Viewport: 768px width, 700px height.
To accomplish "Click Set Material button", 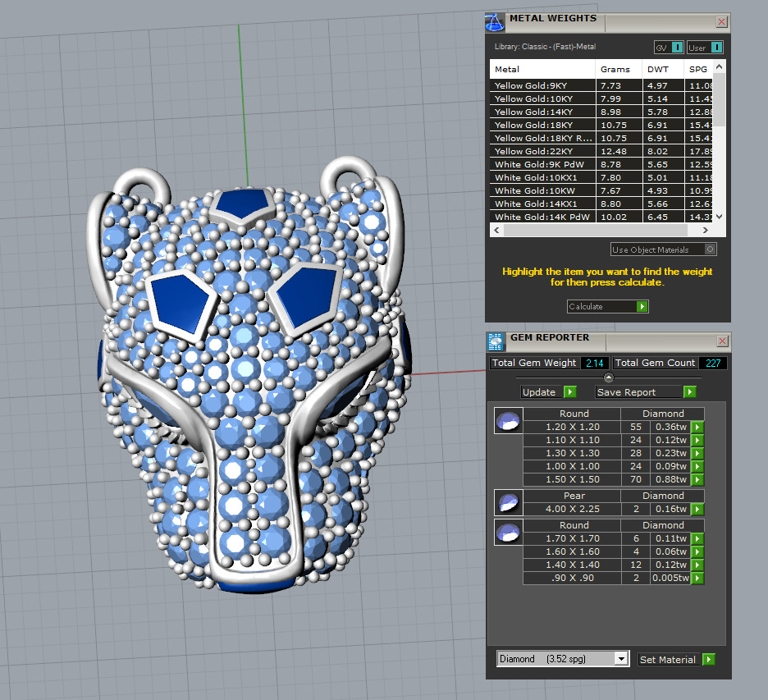I will pyautogui.click(x=670, y=660).
